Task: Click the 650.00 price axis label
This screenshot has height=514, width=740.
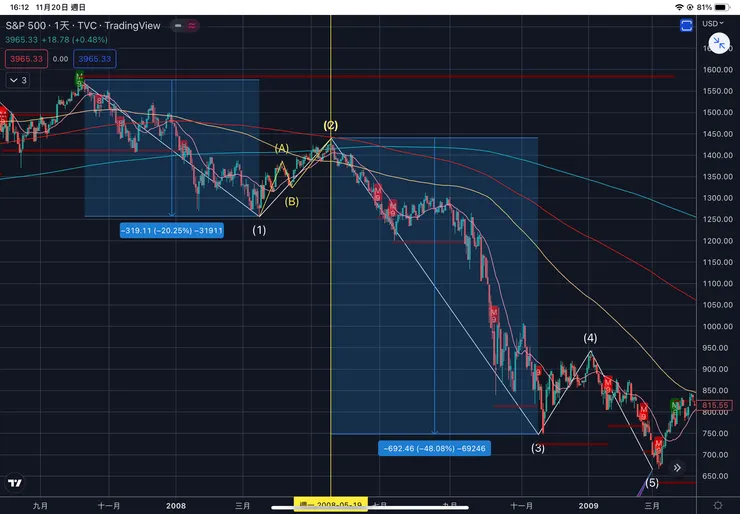Action: (x=717, y=476)
